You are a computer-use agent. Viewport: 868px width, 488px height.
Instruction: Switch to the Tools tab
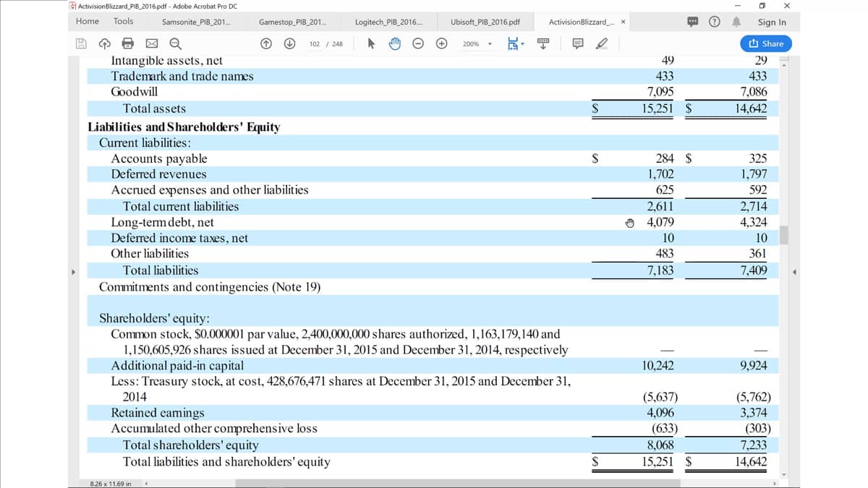click(x=124, y=22)
